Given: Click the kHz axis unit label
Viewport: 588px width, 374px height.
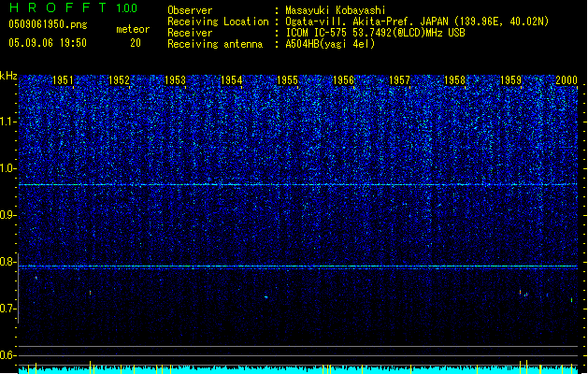Looking at the screenshot, I should [x=8, y=76].
